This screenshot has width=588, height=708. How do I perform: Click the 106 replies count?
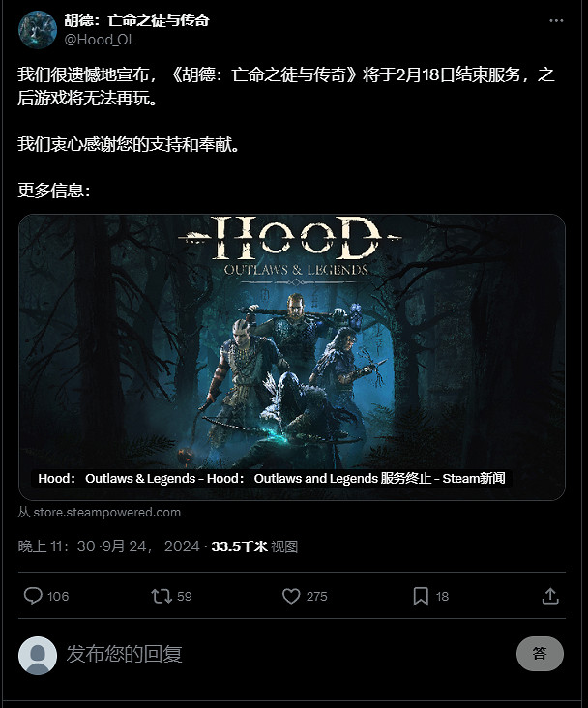[x=58, y=596]
